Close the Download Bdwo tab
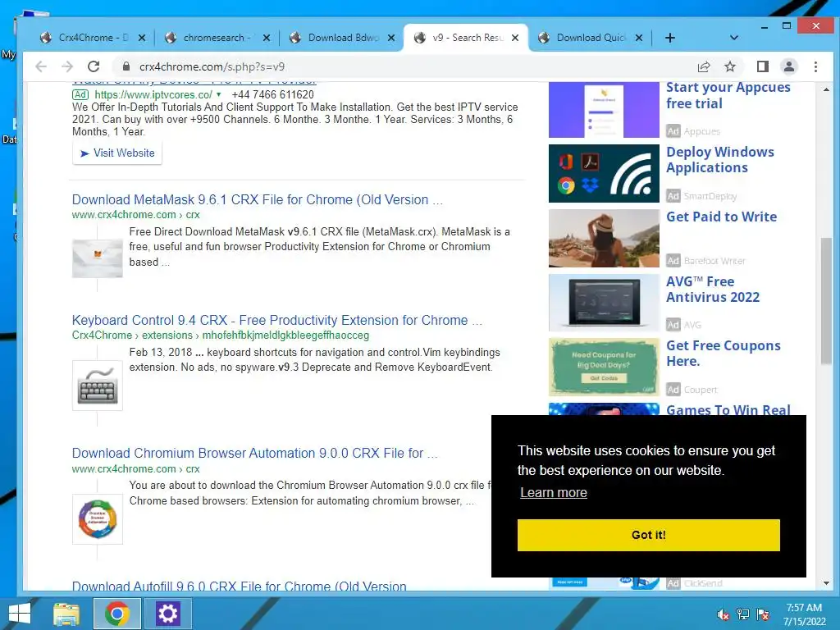 coord(391,38)
